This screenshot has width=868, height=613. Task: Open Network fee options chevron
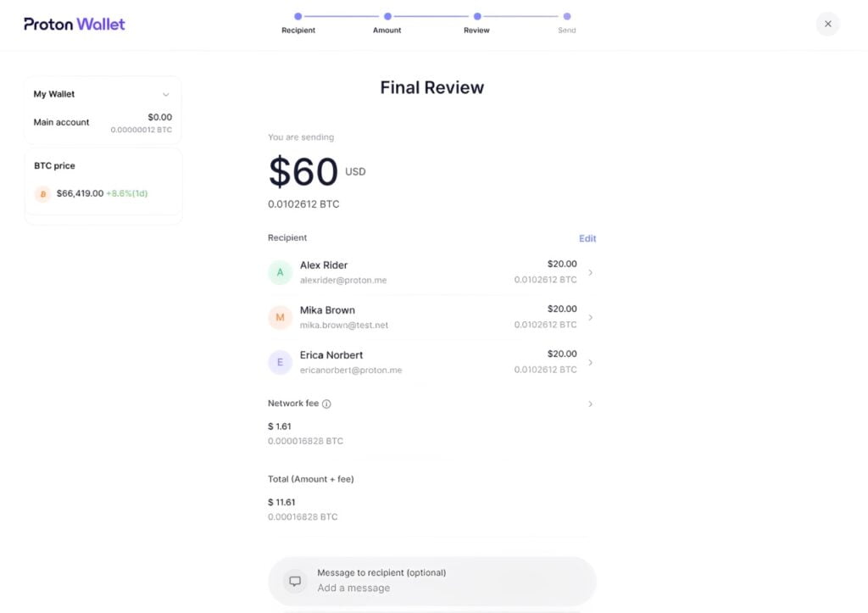pyautogui.click(x=590, y=404)
